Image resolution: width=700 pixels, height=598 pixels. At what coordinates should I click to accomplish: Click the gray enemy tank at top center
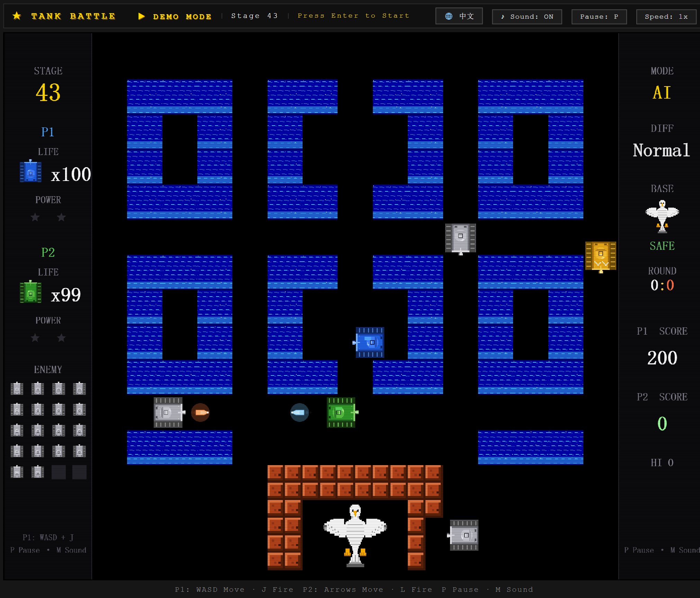coord(460,238)
